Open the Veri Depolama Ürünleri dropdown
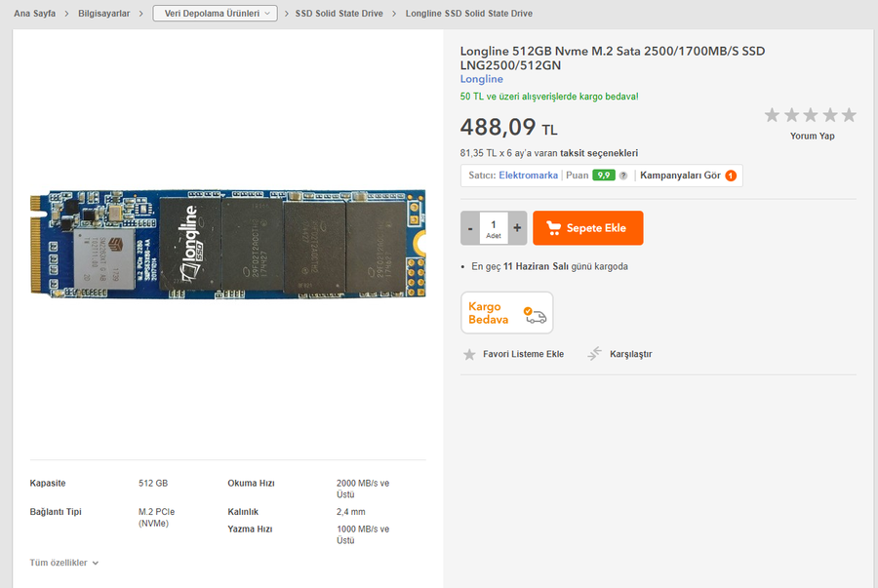Screen dimensions: 878x588 pyautogui.click(x=215, y=14)
